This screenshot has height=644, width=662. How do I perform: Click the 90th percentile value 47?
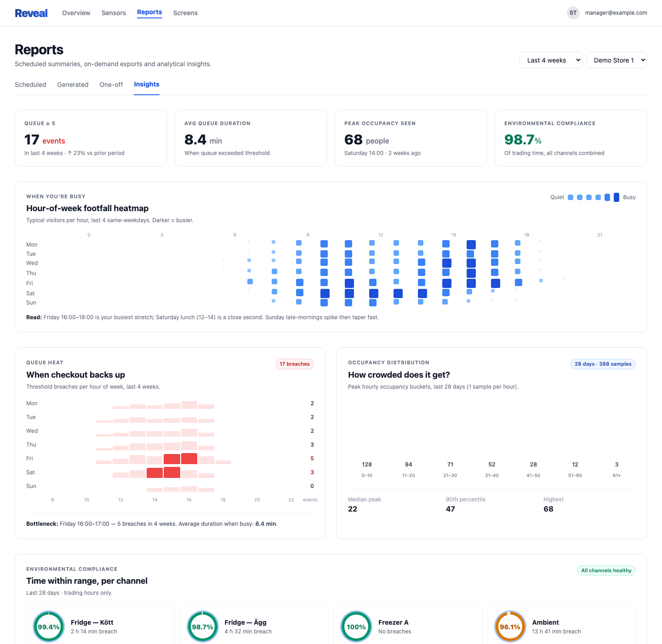click(x=451, y=509)
